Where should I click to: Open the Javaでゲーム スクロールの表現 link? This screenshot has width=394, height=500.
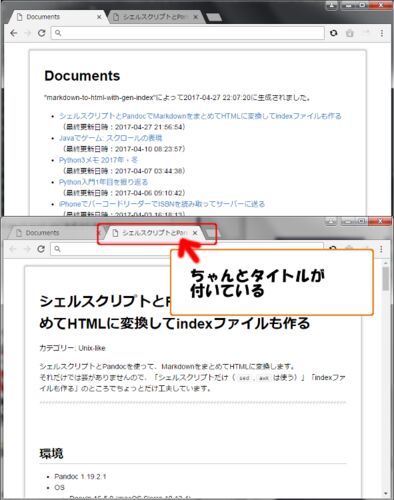(x=111, y=138)
